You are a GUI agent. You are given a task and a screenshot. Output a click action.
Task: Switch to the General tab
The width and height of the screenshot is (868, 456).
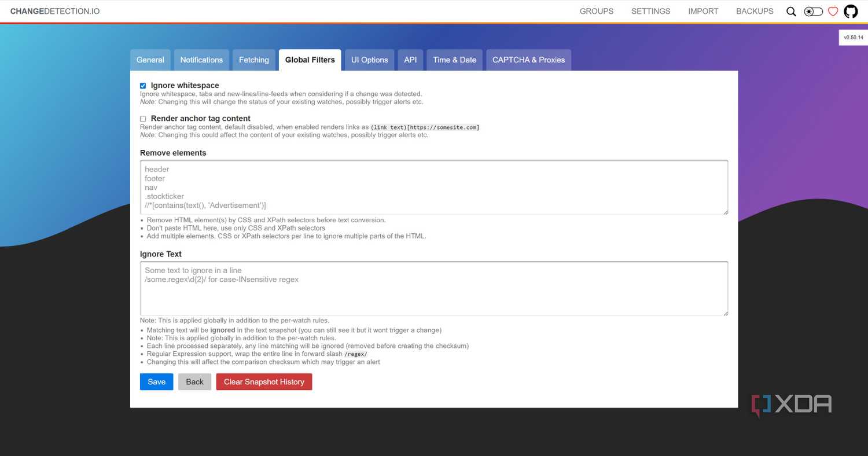150,60
